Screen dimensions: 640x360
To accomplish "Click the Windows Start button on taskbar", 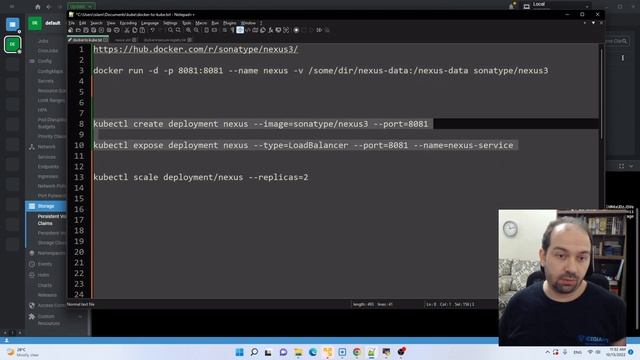I will (240, 352).
